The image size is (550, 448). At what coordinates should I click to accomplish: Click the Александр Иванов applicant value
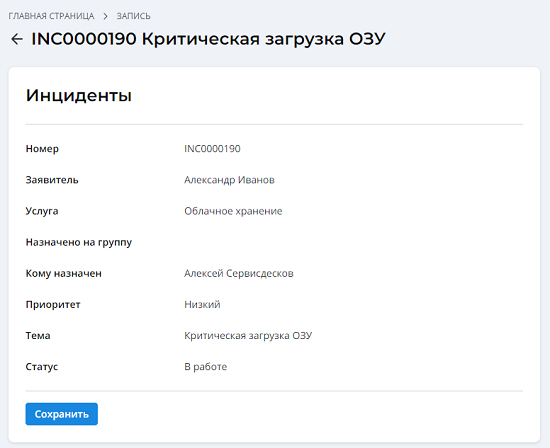click(229, 180)
